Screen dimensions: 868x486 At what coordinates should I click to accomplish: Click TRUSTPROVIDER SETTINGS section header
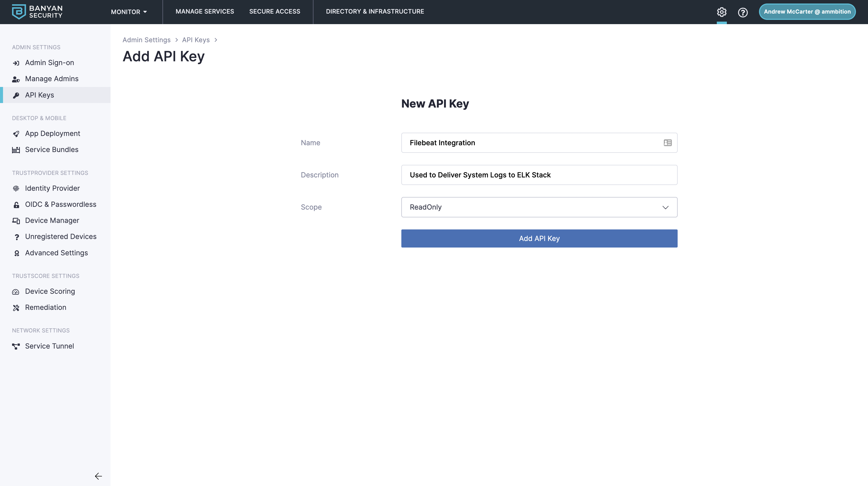(x=50, y=173)
